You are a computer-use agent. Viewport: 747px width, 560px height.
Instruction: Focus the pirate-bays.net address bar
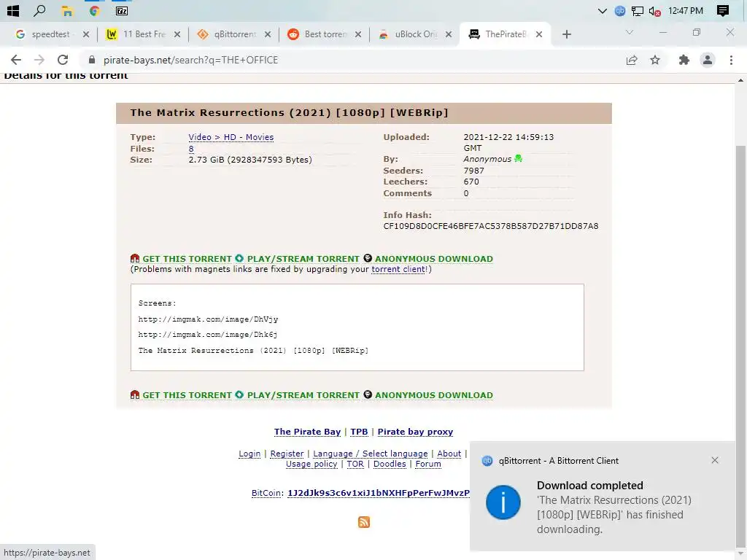pos(352,60)
